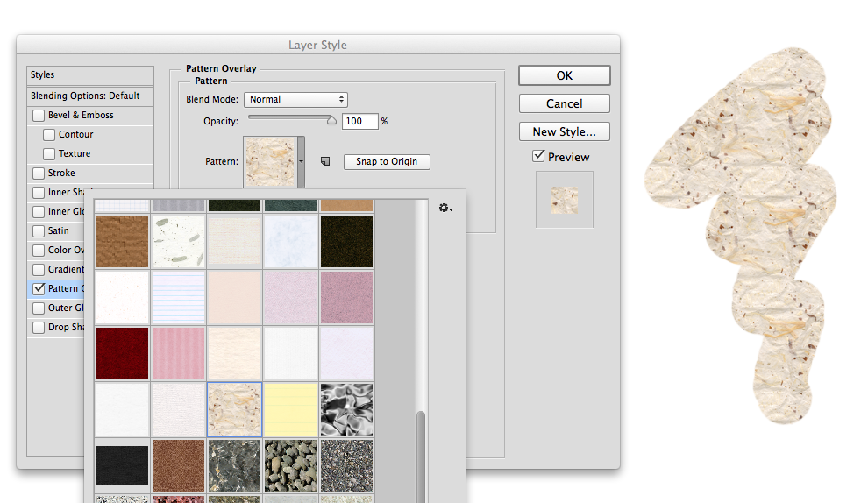The height and width of the screenshot is (503, 868).
Task: Cancel the Layer Style dialog
Action: (564, 103)
